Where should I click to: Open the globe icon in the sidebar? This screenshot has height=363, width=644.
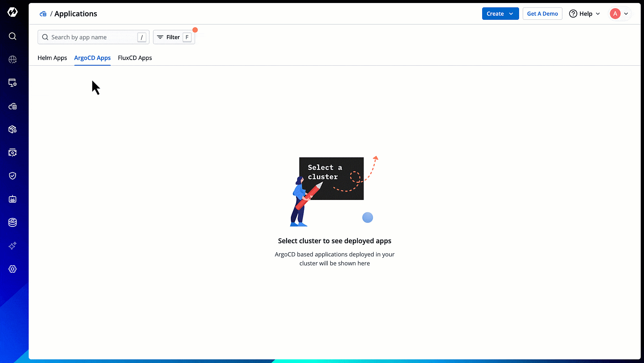point(12,60)
